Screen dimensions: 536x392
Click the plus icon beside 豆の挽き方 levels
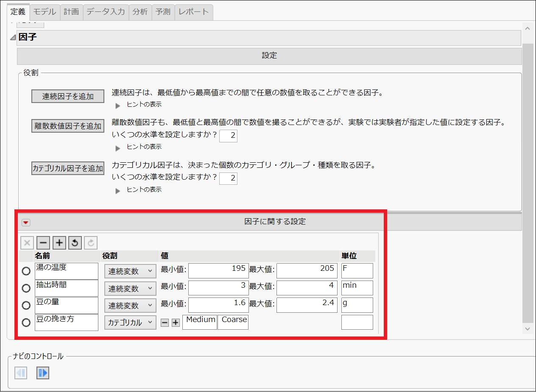coord(175,322)
